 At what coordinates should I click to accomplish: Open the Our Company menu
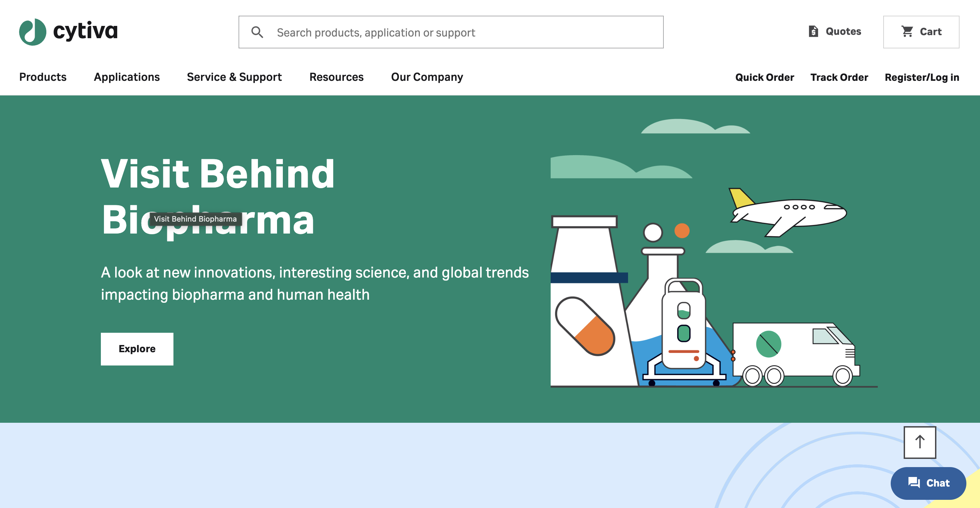click(x=427, y=77)
